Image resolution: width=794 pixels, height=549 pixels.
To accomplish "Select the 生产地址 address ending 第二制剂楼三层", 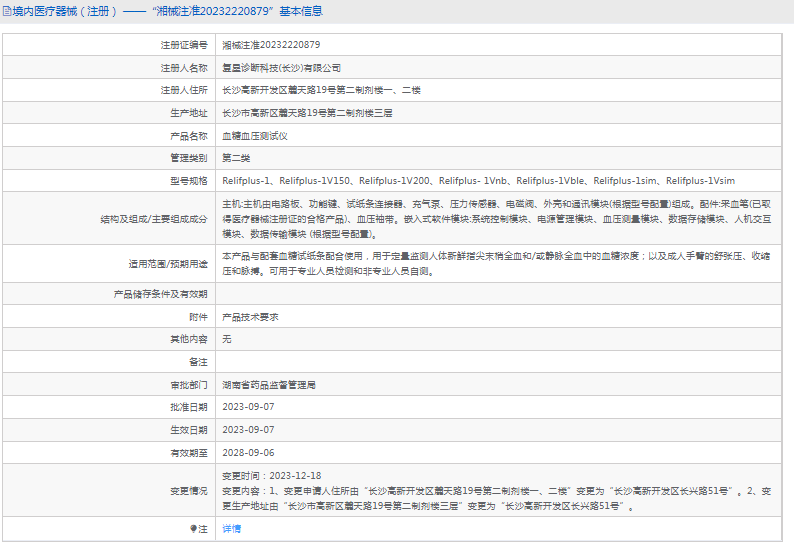I will point(307,113).
